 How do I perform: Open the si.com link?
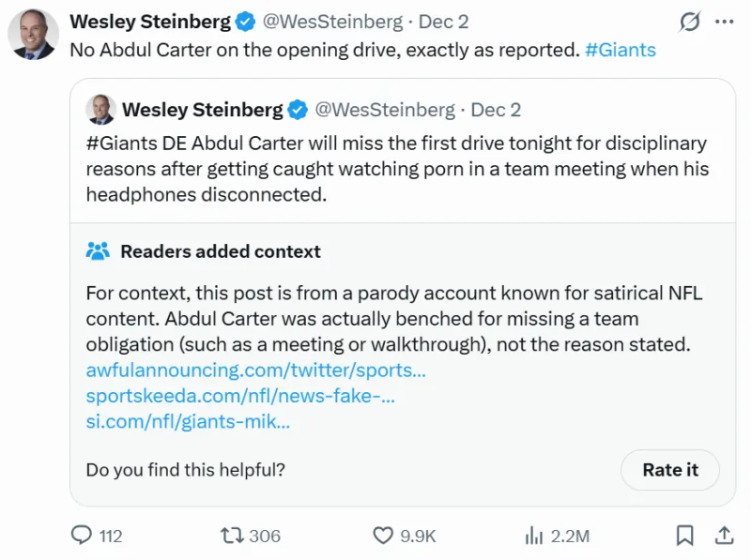(188, 421)
